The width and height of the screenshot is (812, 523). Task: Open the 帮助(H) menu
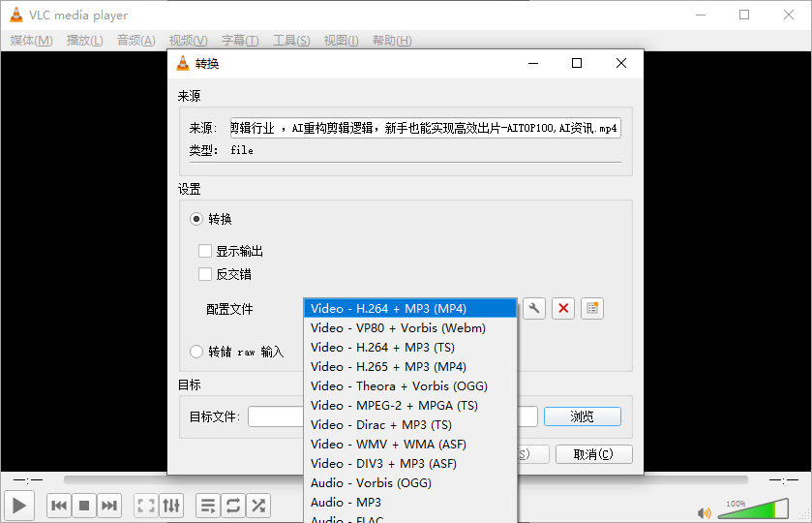[392, 41]
